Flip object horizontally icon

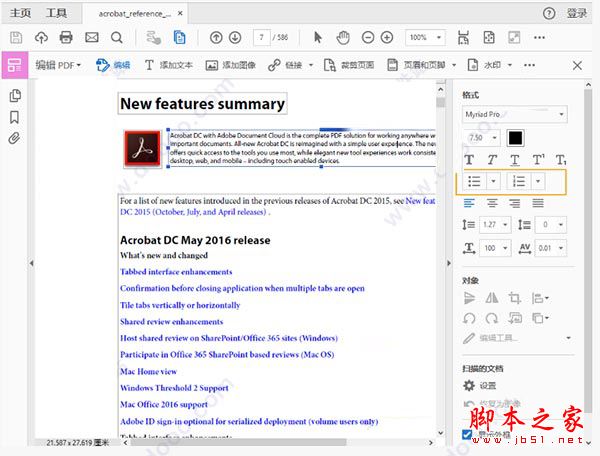point(492,298)
